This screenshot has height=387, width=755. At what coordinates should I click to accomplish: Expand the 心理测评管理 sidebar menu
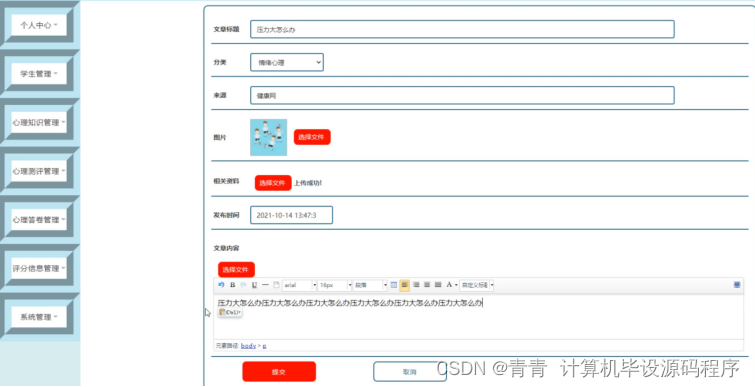[x=39, y=171]
